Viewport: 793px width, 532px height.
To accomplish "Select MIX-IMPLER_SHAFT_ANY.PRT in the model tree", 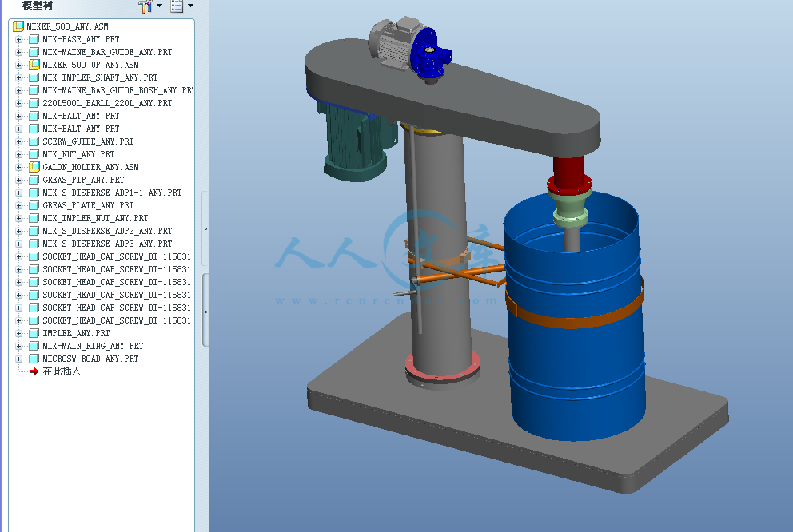I will pos(100,77).
